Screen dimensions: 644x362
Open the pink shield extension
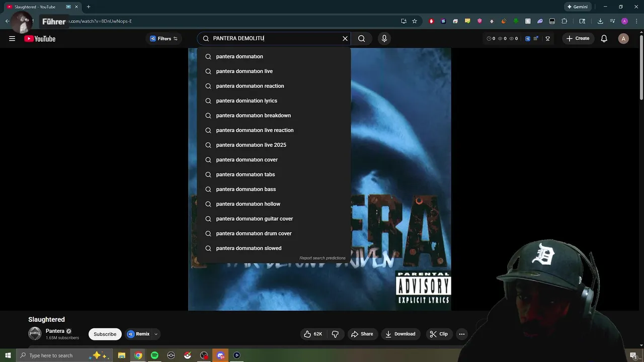tap(479, 21)
